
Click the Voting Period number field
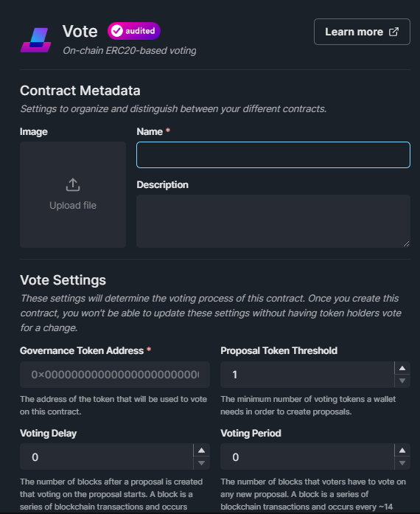point(307,456)
